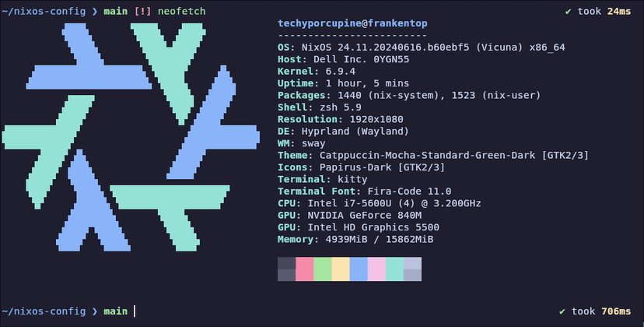Select the yellow color block in palette

pyautogui.click(x=341, y=269)
